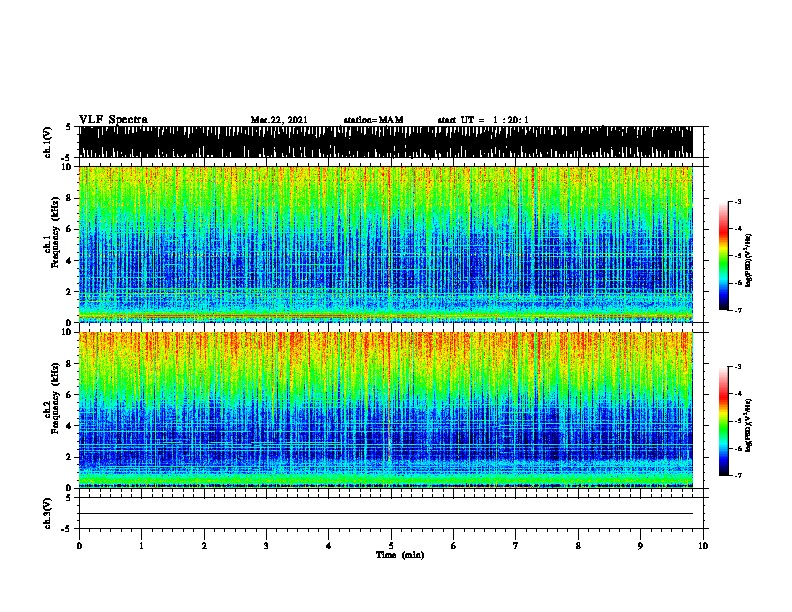Image resolution: width=792 pixels, height=612 pixels.
Task: Click time axis tick label "9"
Action: [640, 546]
